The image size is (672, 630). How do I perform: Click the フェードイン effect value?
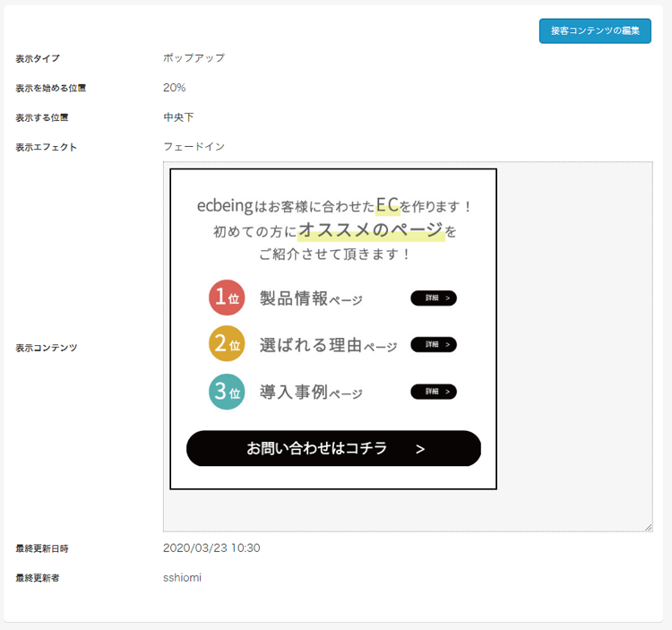tap(194, 147)
